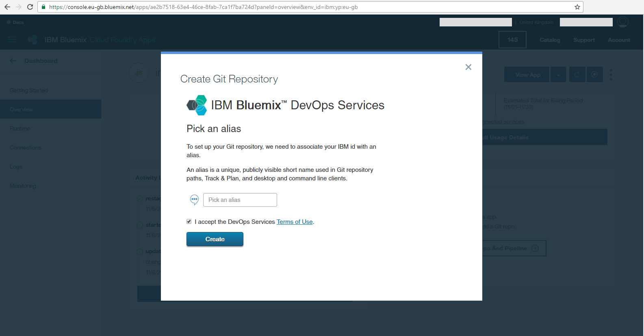644x336 pixels.
Task: Open the Support menu
Action: [584, 40]
